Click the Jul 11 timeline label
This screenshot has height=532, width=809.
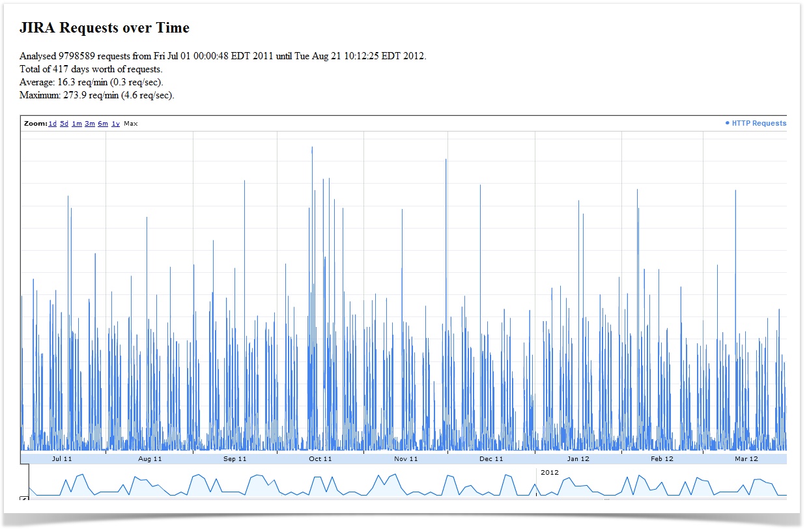pyautogui.click(x=62, y=459)
